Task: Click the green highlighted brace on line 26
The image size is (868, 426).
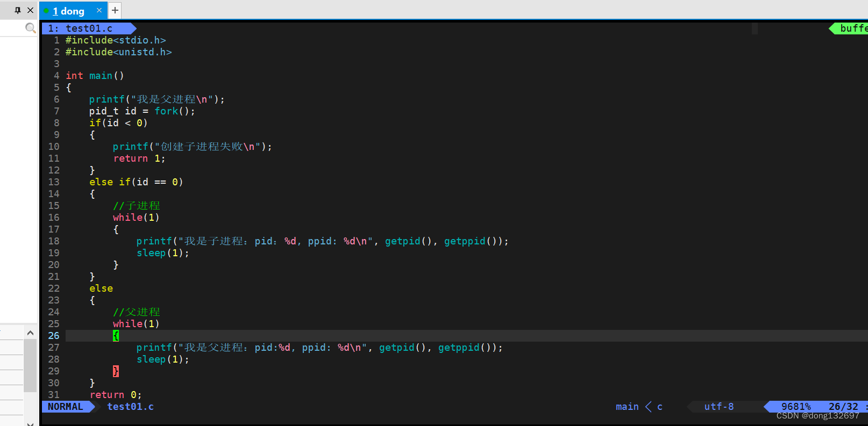Action: tap(116, 336)
